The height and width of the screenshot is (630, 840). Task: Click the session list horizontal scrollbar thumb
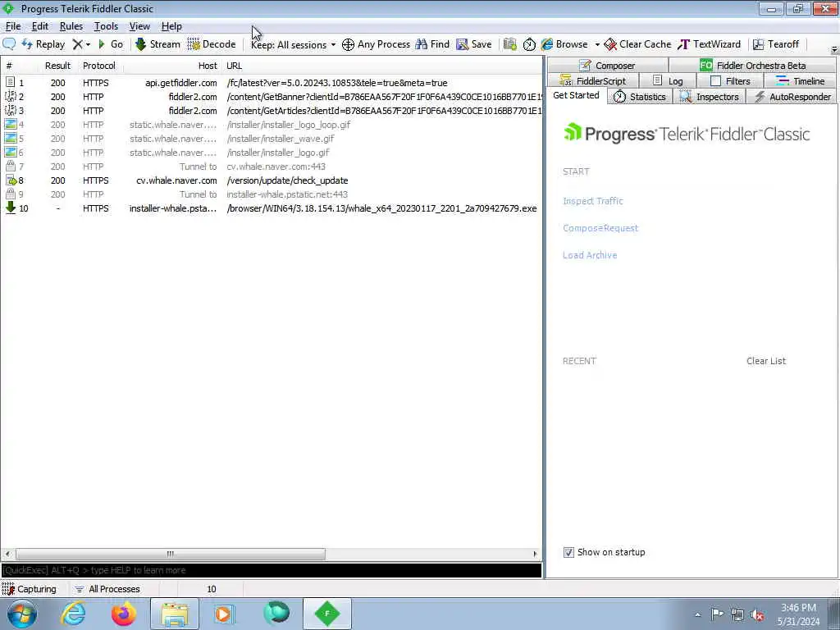tap(170, 554)
